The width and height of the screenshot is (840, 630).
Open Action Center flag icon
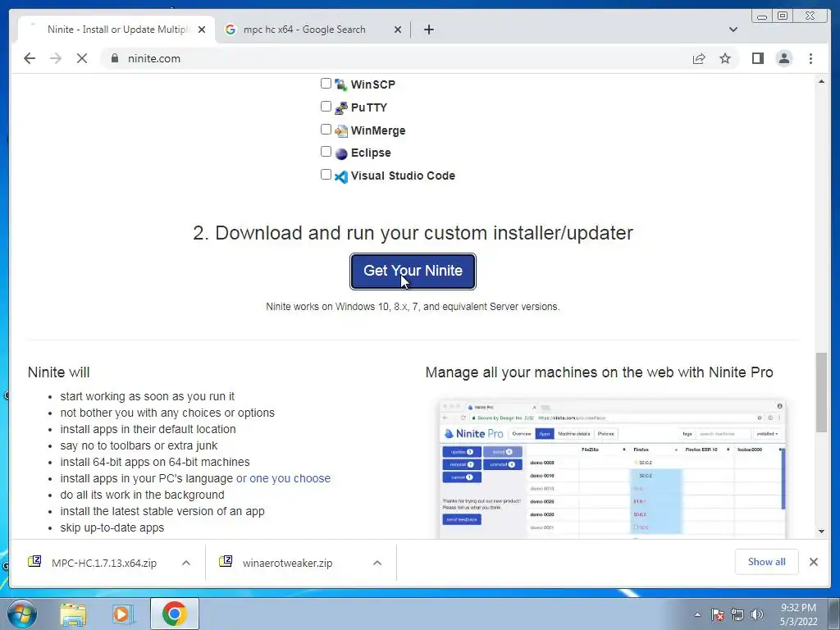(717, 614)
